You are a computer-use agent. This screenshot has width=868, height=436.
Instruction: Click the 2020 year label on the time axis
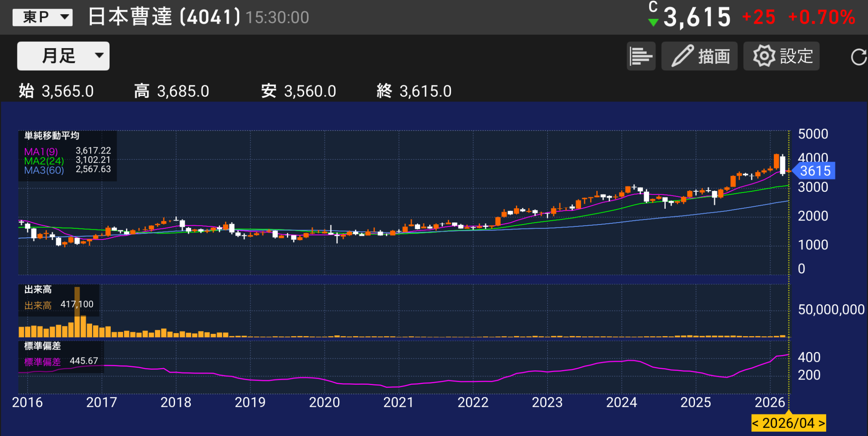(x=324, y=402)
